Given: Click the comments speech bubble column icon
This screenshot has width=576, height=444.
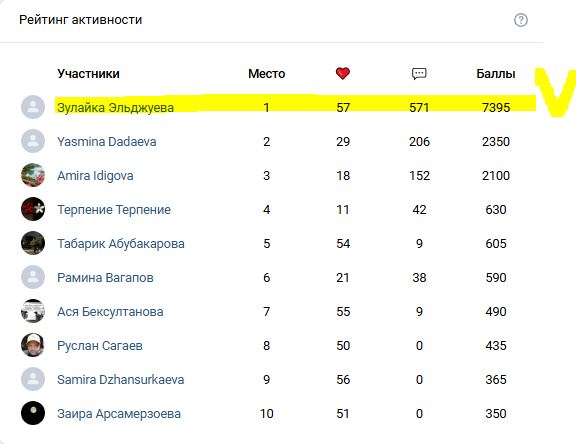Looking at the screenshot, I should (x=419, y=74).
